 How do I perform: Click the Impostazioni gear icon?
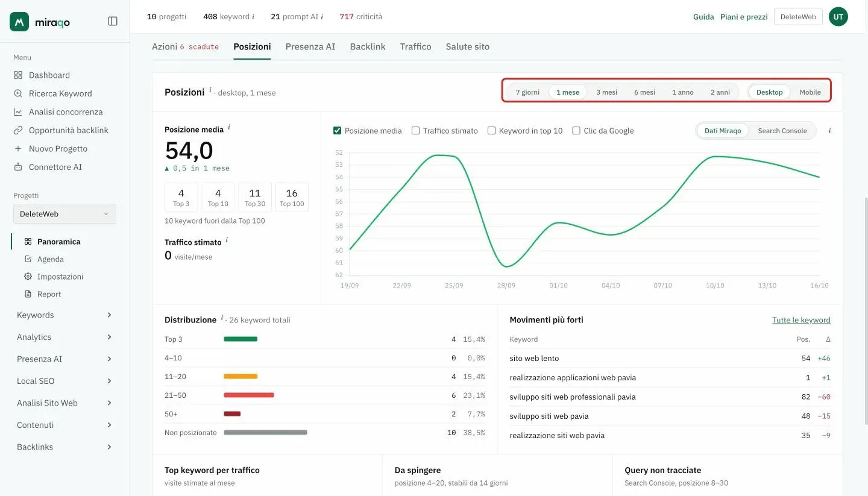[28, 277]
